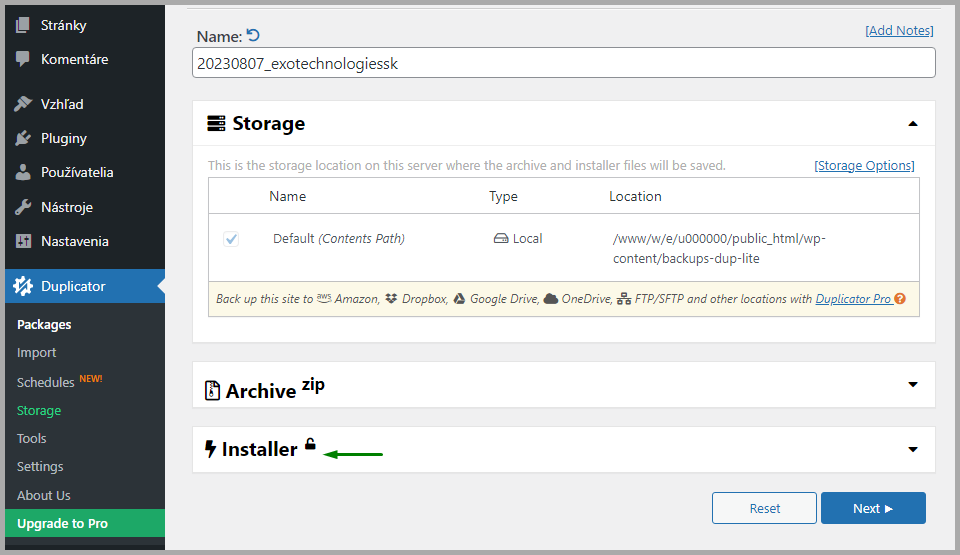Open the green Storage submenu item

[x=39, y=410]
